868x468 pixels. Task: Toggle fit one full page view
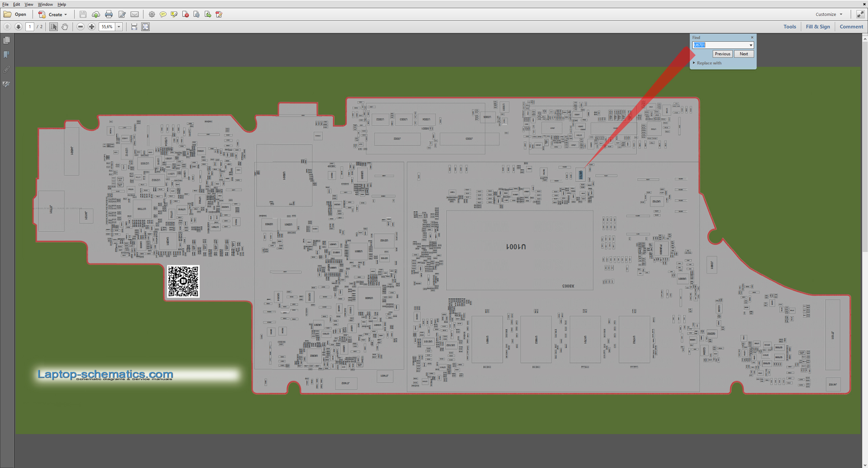coord(145,26)
